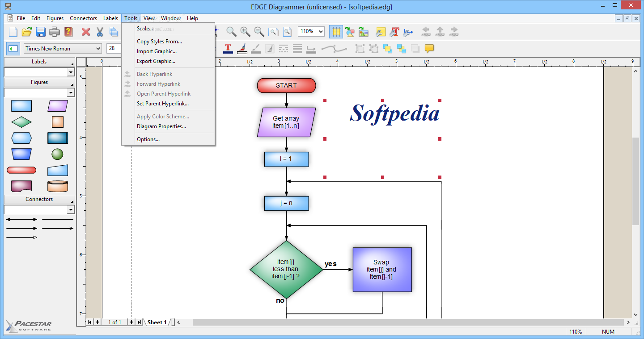Open the help book icon
Viewport: 644px width, 339px height.
68,32
